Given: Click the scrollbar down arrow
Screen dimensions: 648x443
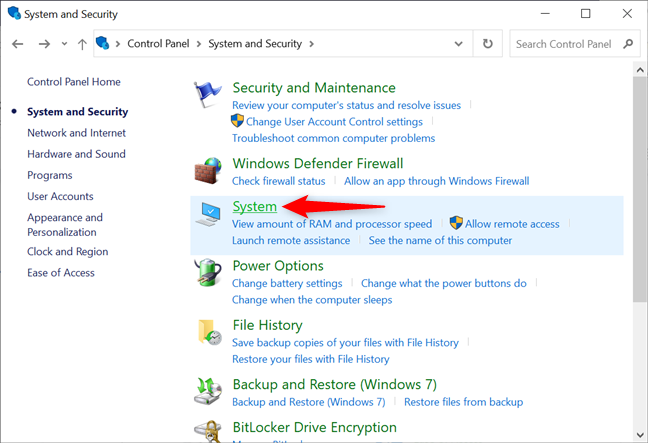Looking at the screenshot, I should [x=640, y=435].
